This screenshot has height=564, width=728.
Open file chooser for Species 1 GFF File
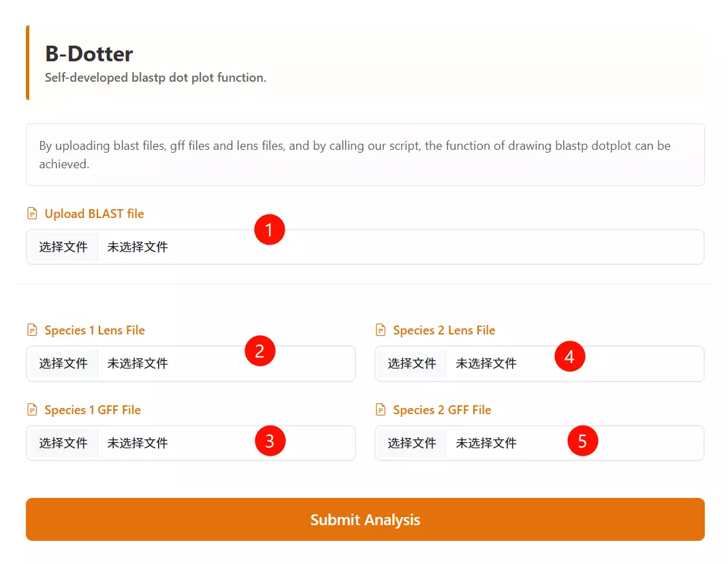pyautogui.click(x=63, y=443)
